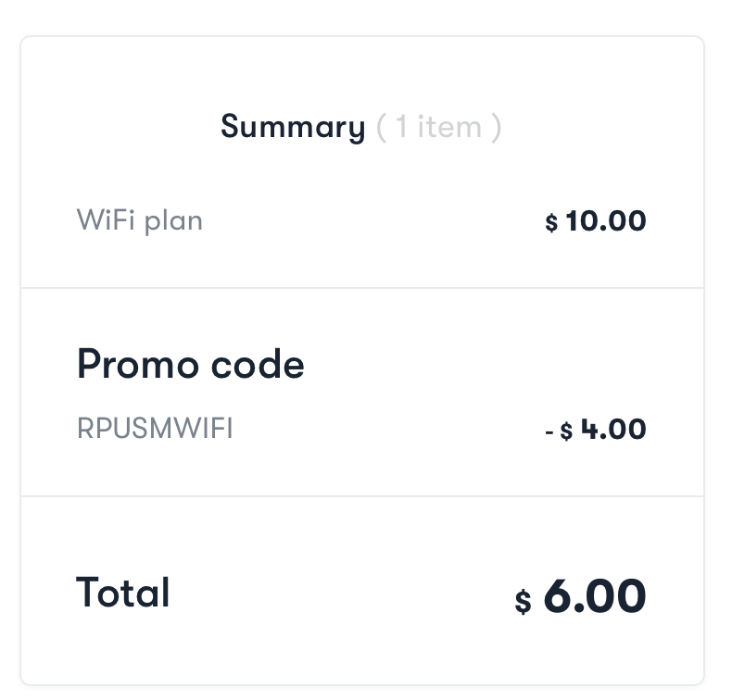Click the word "plan" in WiFi plan
The height and width of the screenshot is (700, 732).
[x=173, y=223]
